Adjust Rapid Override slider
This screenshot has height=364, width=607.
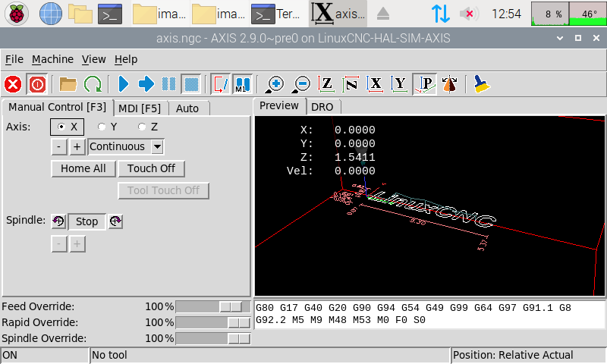click(213, 322)
